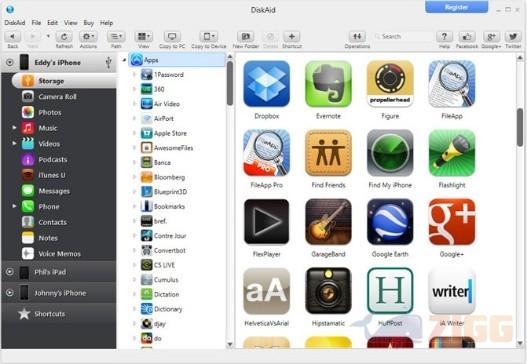Select Camera Roll in the sidebar
Image resolution: width=527 pixels, height=364 pixels.
[57, 97]
